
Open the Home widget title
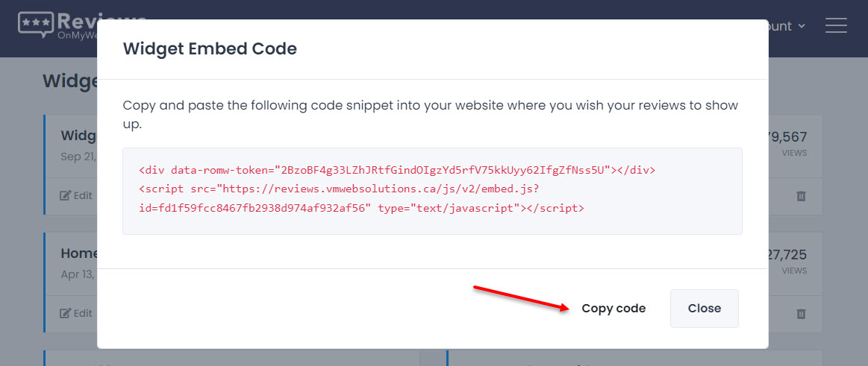coord(79,253)
